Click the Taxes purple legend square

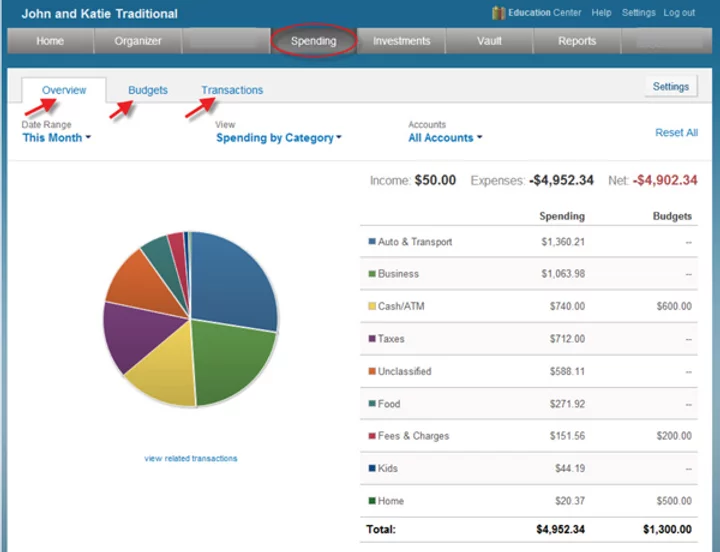pyautogui.click(x=372, y=339)
